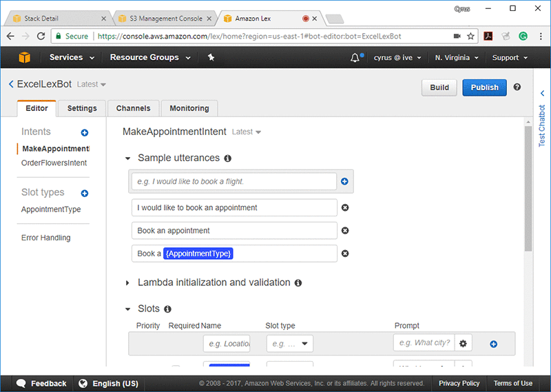Click the globe icon near English (US)
This screenshot has height=392, width=551.
[83, 383]
